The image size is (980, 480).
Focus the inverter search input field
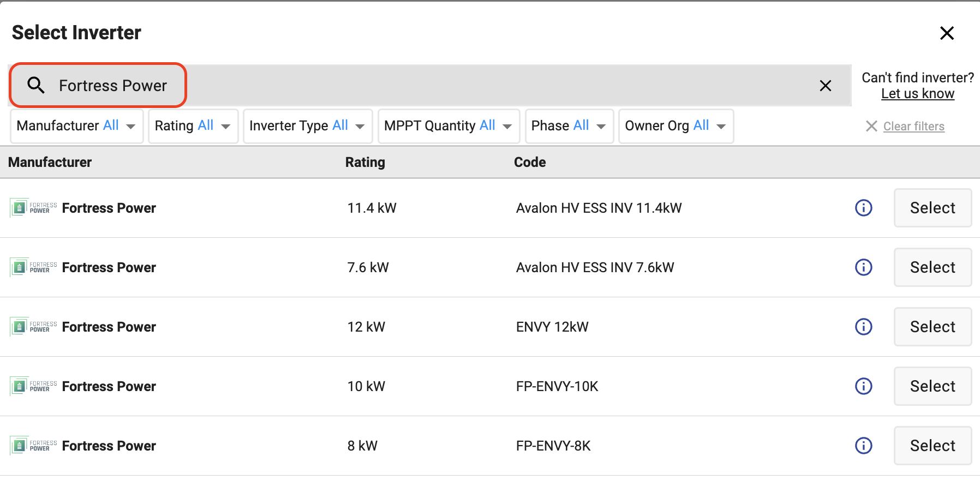[431, 86]
